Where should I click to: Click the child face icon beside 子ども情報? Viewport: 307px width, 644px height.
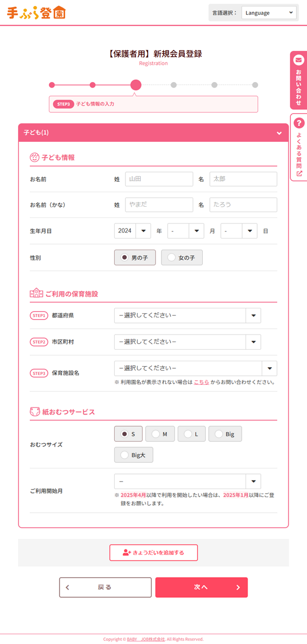33,158
